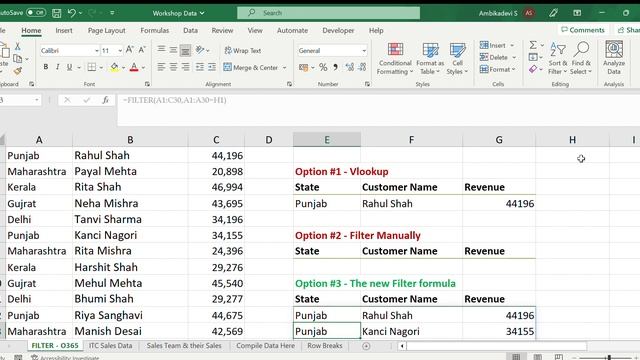Click the Cut scissors icon
The height and width of the screenshot is (360, 640).
click(18, 47)
